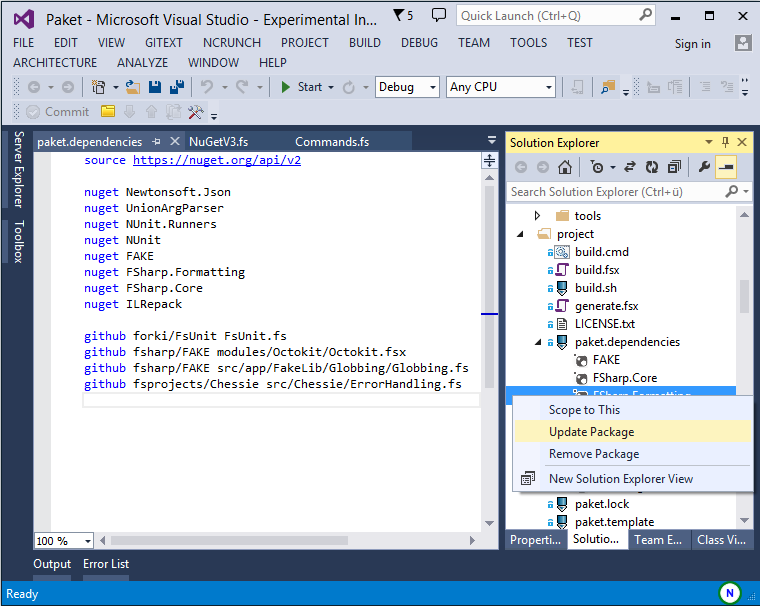Select Scope to This in the context menu
Viewport: 760px width, 606px height.
point(632,410)
